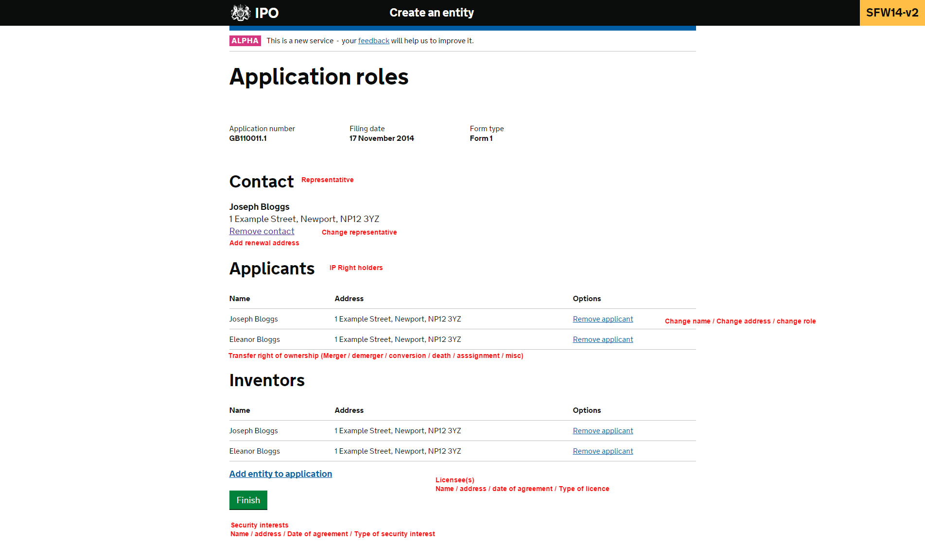The width and height of the screenshot is (925, 560).
Task: Remove applicant Eleanor Bloggs
Action: click(603, 339)
